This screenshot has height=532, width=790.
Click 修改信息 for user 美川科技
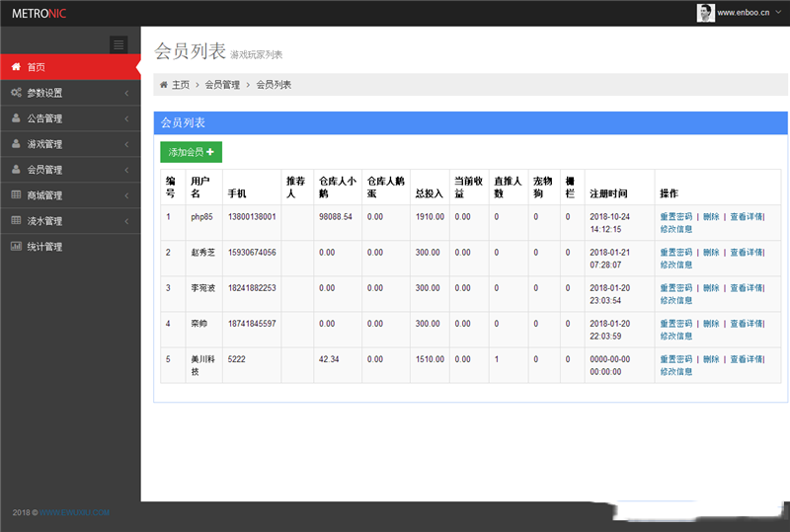(x=676, y=372)
